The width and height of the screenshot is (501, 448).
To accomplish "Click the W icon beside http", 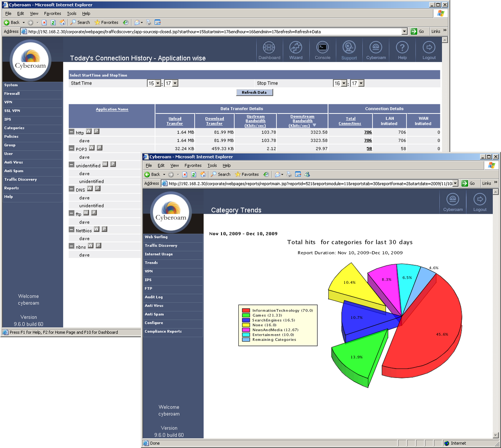I will tap(89, 131).
